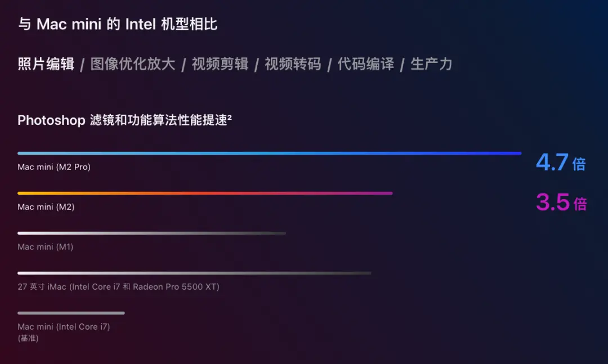The height and width of the screenshot is (364, 608).
Task: Click the Mac mini (M2) label
Action: click(x=46, y=207)
